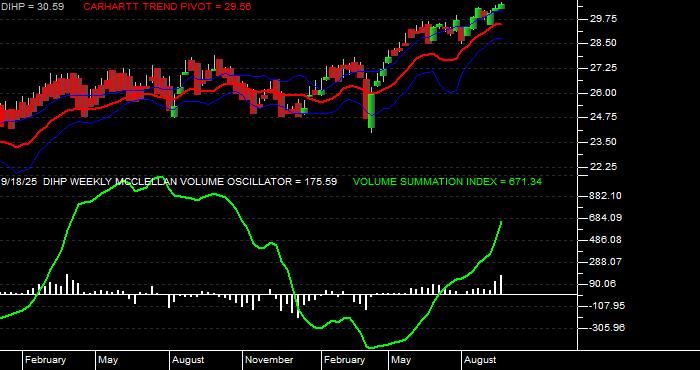Select the 486.08 oscillator axis value
This screenshot has height=370, width=700.
(606, 240)
